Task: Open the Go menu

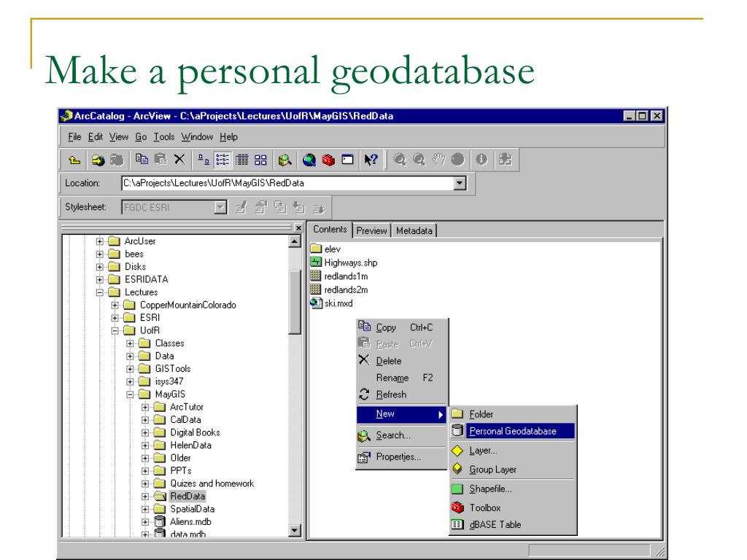Action: coord(141,137)
